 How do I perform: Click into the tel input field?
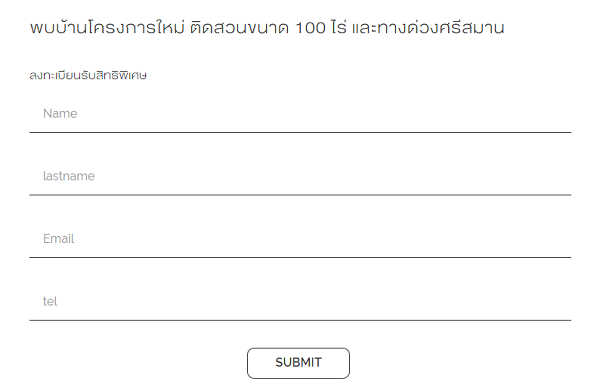[300, 302]
